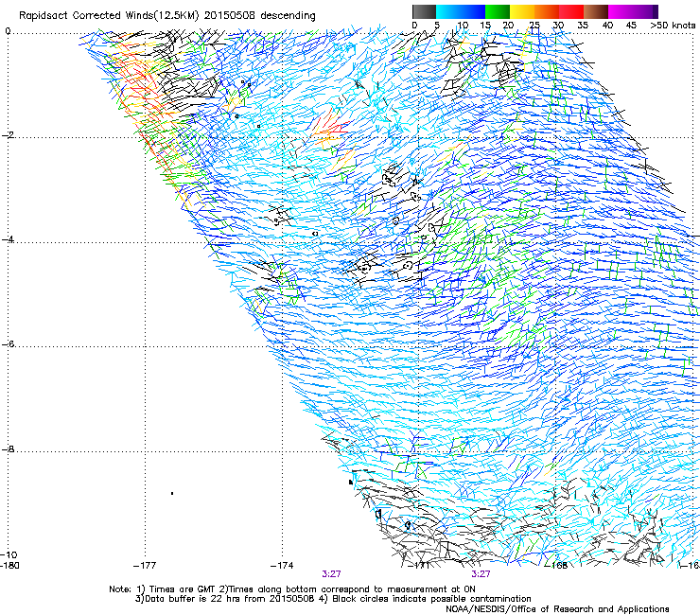
Task: Click the latitude label '0' on left axis
Action: (x=8, y=31)
